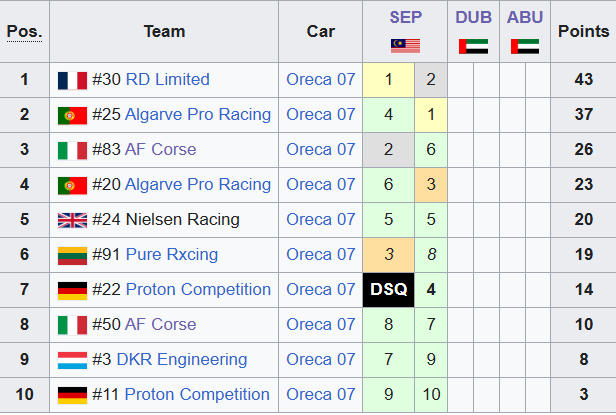Image resolution: width=616 pixels, height=415 pixels.
Task: Click #20 Algarve Pro Racing's 23 points
Action: [583, 184]
